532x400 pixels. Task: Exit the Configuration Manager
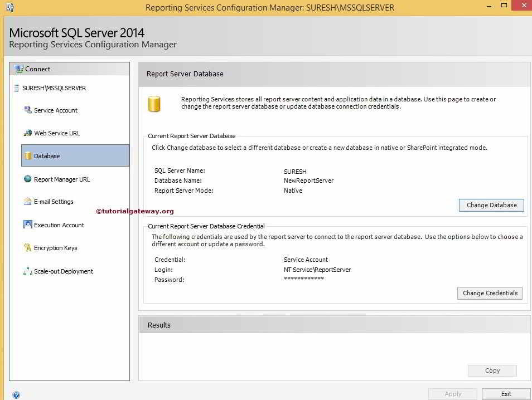(505, 393)
